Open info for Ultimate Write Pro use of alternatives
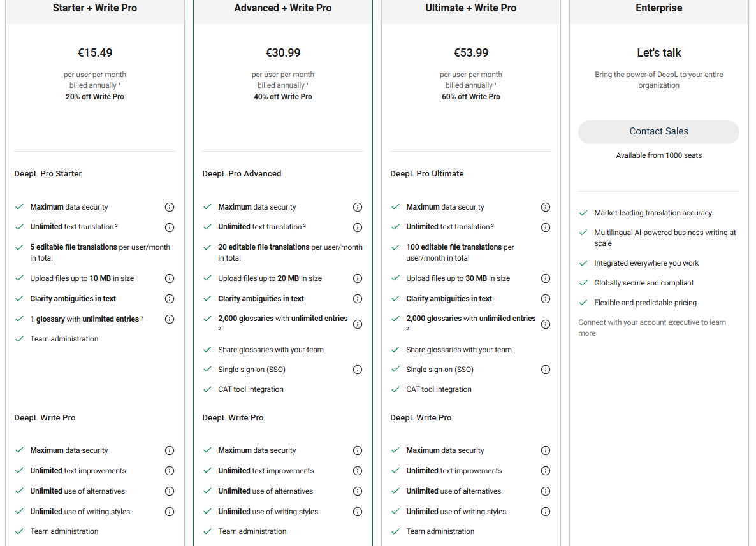 (x=545, y=491)
